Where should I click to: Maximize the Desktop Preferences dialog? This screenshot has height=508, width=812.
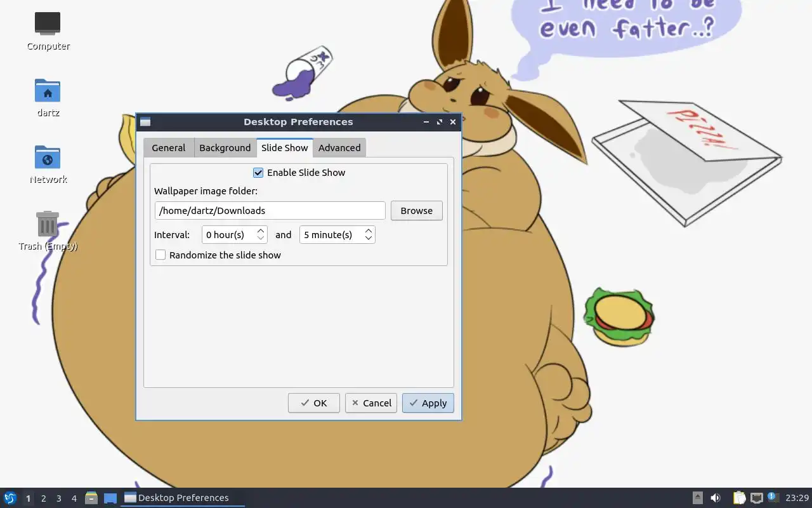(x=440, y=122)
